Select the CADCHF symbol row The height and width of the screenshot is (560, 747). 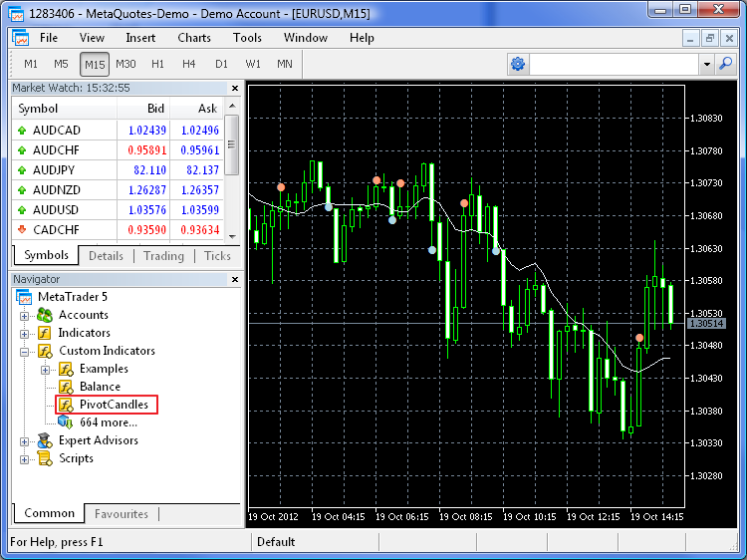point(118,230)
